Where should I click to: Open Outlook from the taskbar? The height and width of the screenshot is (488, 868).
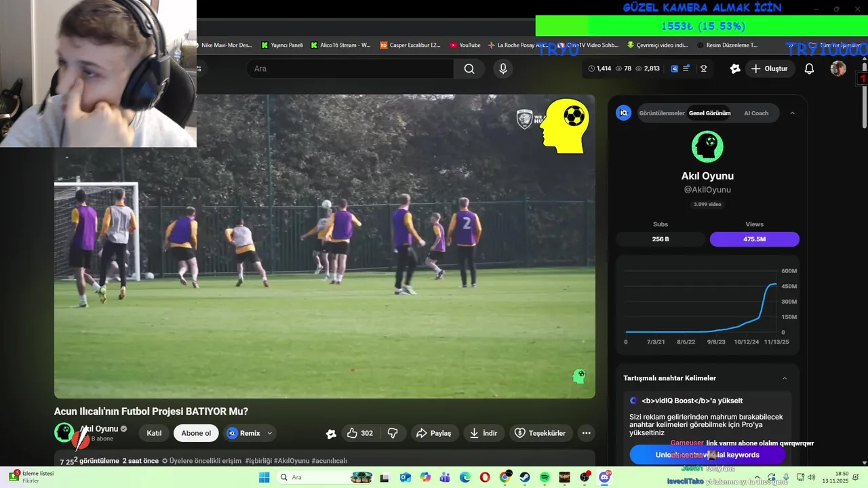406,477
